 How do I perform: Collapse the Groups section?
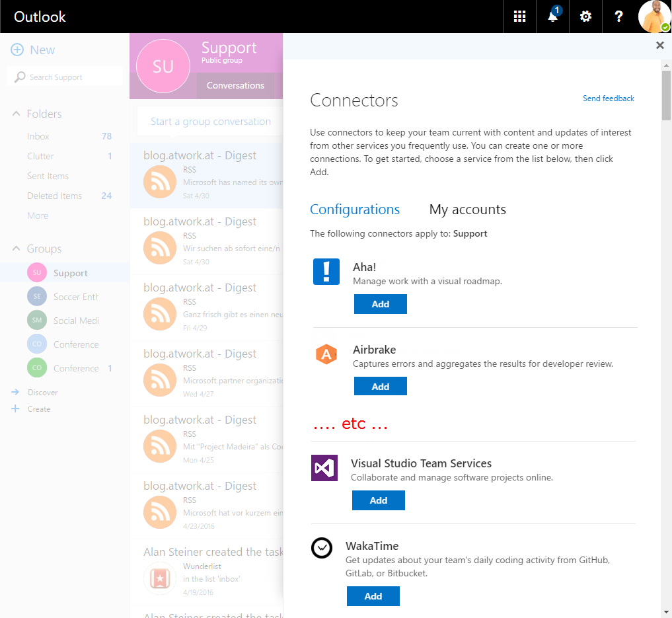click(17, 249)
